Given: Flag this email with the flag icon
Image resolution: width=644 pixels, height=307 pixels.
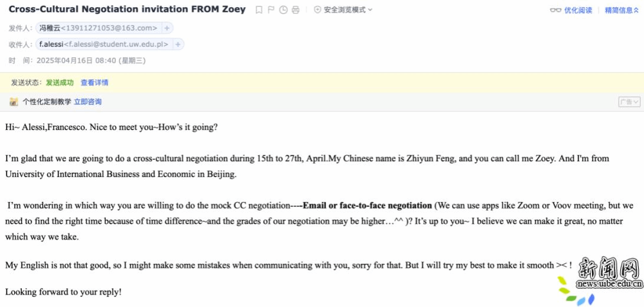Looking at the screenshot, I should tap(271, 10).
